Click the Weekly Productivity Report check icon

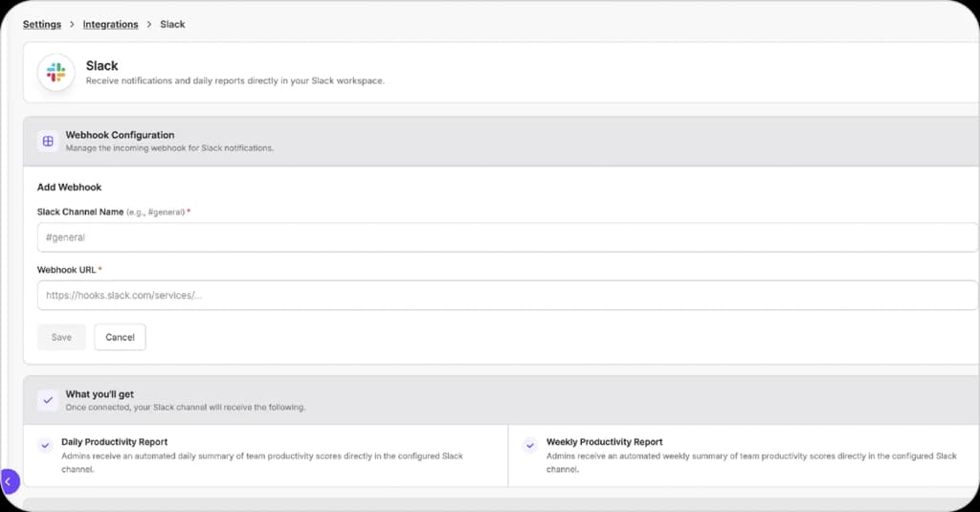(530, 446)
